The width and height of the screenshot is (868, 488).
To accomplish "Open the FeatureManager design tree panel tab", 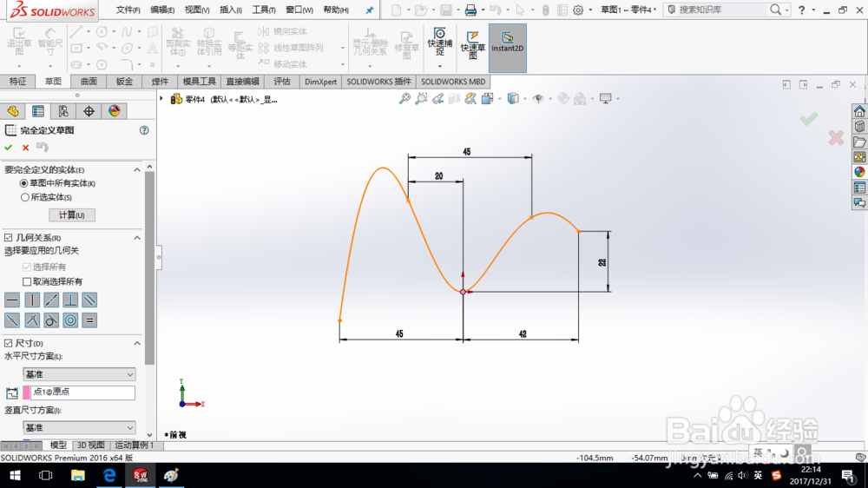I will coord(13,111).
